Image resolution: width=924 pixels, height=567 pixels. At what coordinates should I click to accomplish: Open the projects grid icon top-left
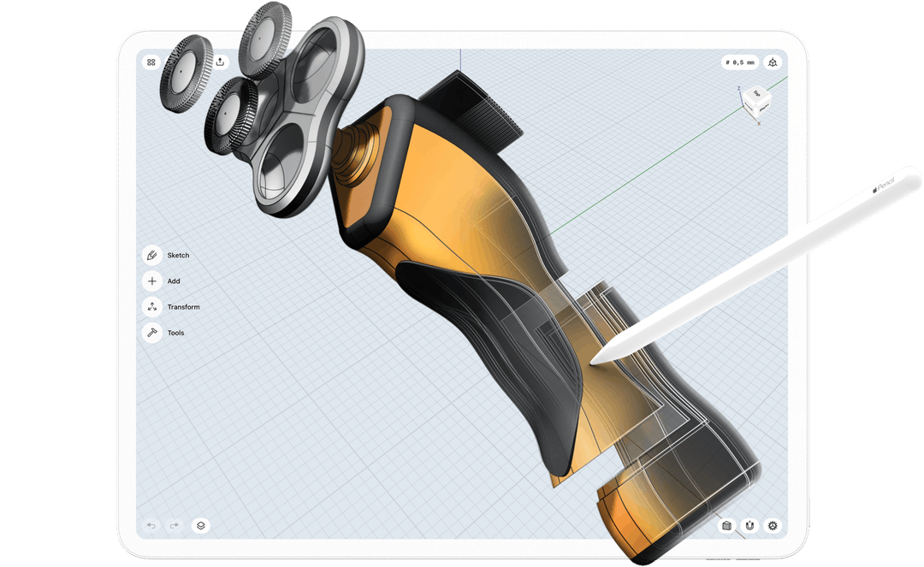[x=151, y=62]
